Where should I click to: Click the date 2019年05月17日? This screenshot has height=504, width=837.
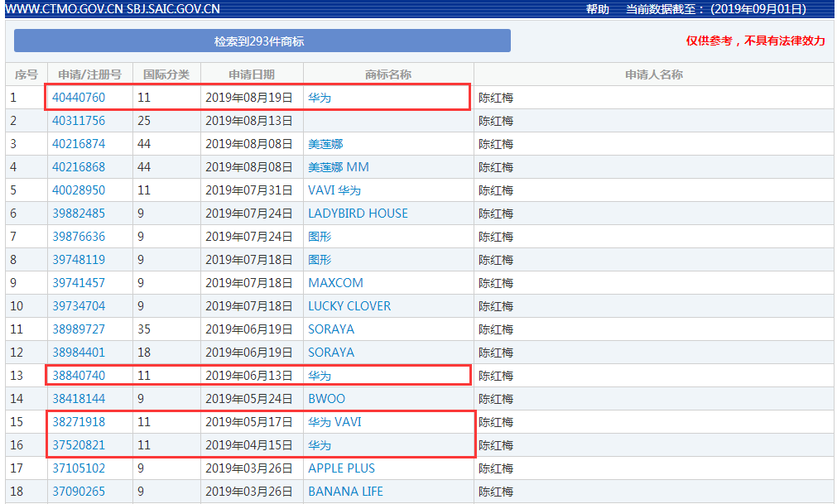tap(248, 422)
